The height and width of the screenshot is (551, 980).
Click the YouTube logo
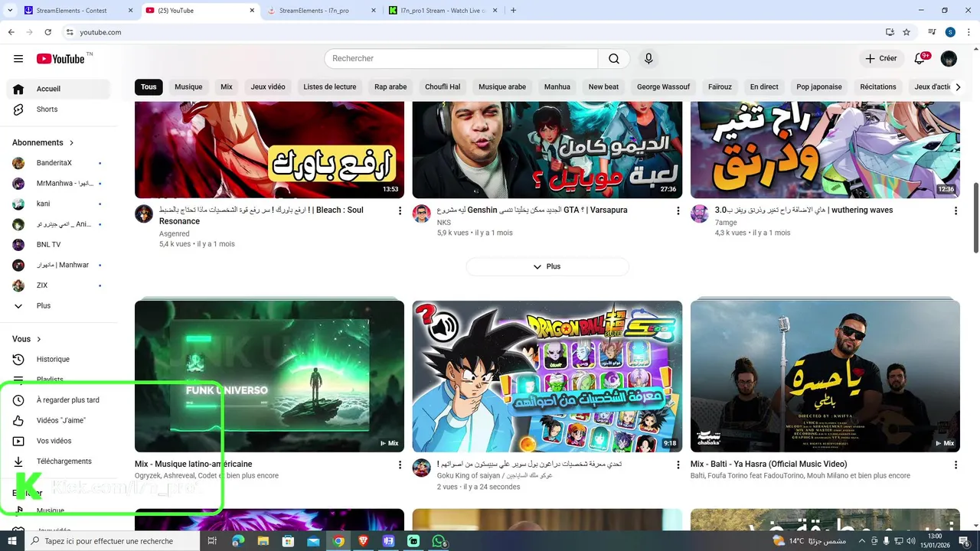click(x=60, y=59)
